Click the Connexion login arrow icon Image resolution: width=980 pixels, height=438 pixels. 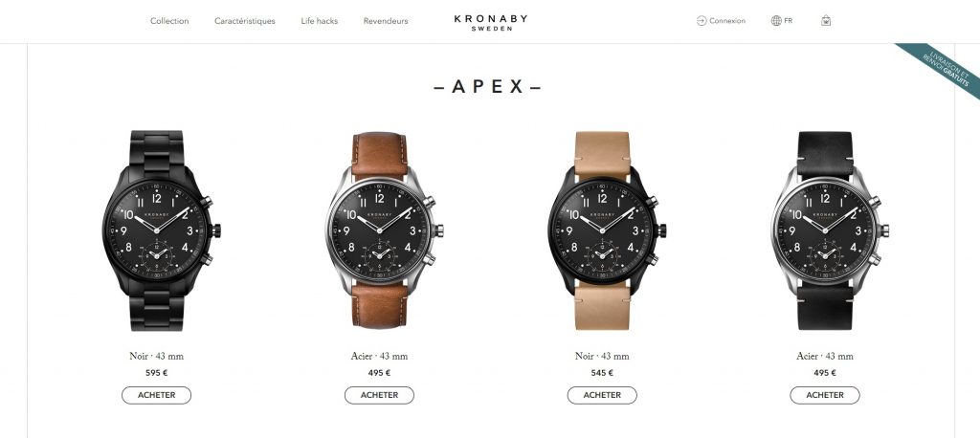pos(702,21)
